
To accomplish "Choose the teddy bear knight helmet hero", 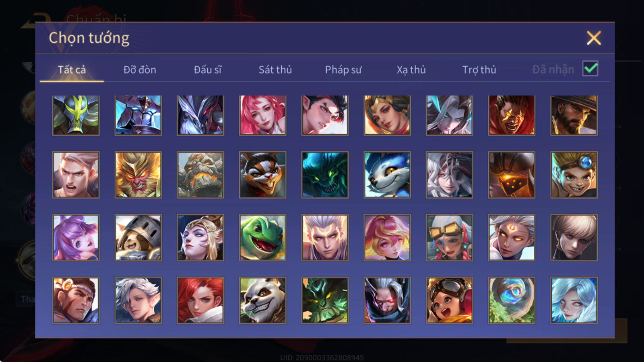I will (x=138, y=237).
